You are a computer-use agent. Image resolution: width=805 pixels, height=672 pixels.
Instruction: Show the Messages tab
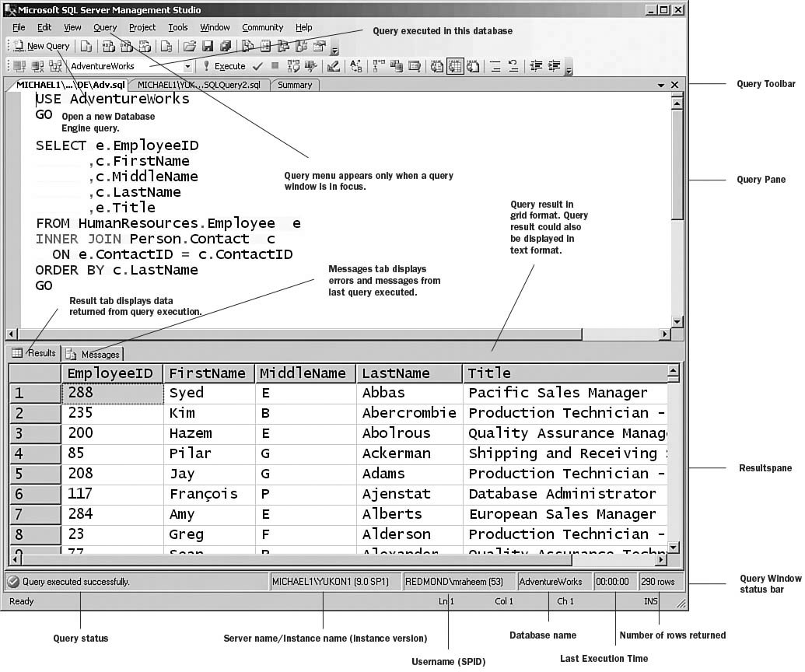click(94, 354)
